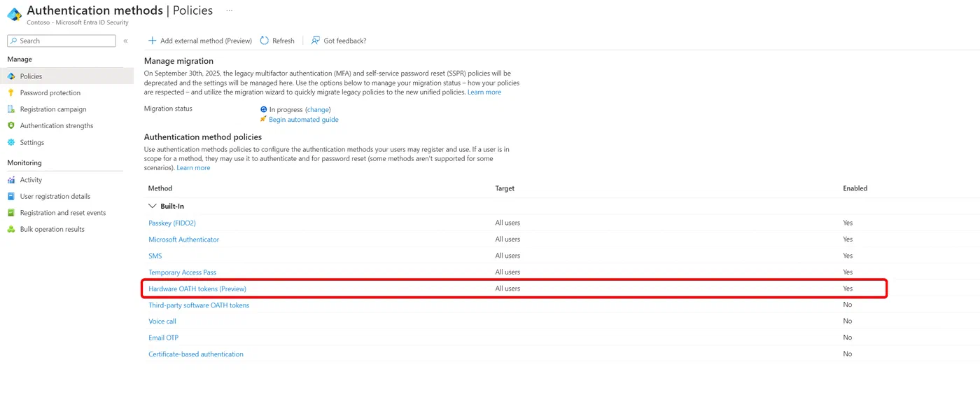Open Certificate-based authentication method
The width and height of the screenshot is (980, 402).
196,354
